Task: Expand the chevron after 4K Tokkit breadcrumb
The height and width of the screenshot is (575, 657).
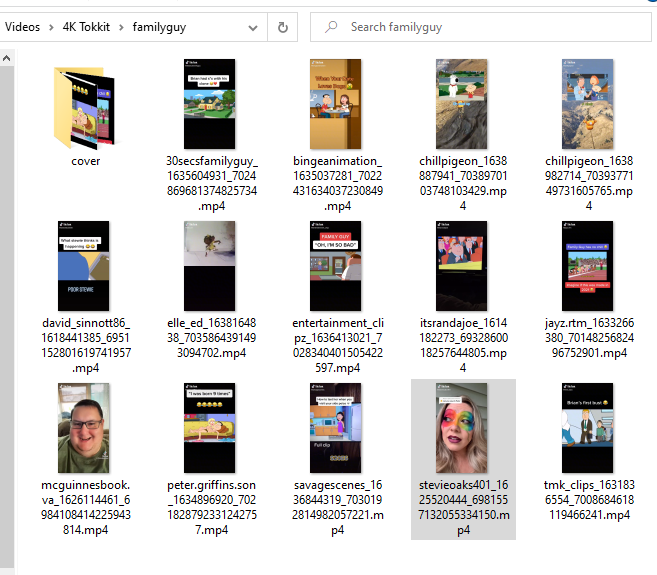Action: pos(121,27)
